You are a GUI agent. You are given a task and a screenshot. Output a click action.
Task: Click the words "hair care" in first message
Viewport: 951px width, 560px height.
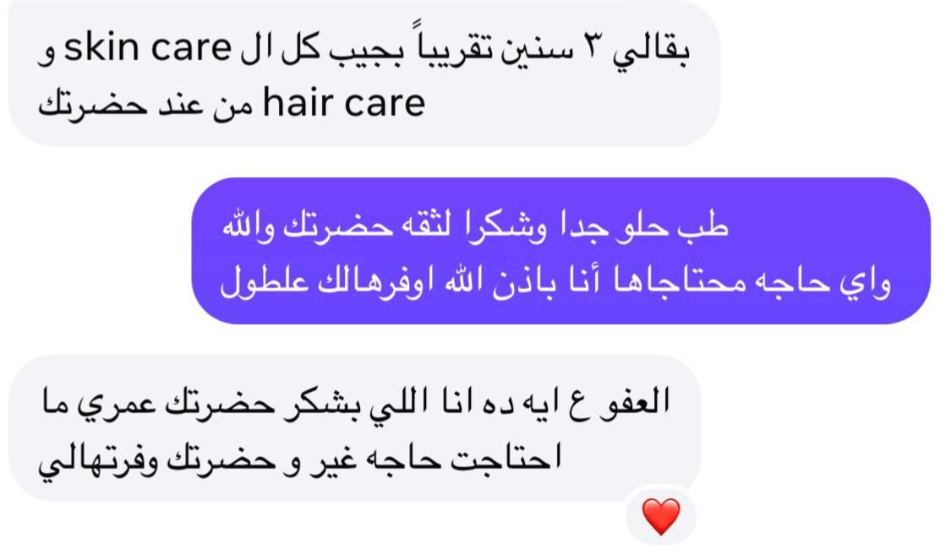pos(344,104)
